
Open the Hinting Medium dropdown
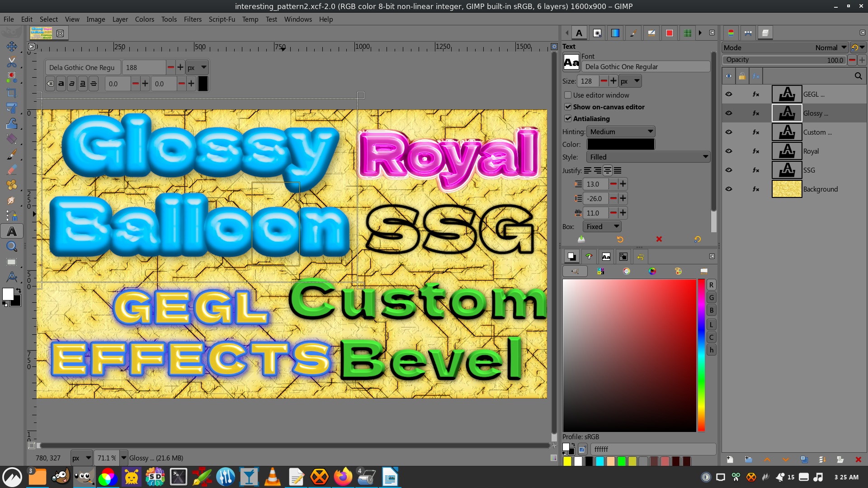pos(621,131)
